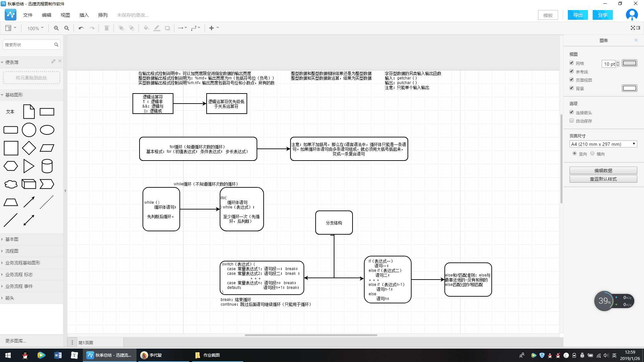
Task: Click the 分享 share button
Action: click(602, 15)
